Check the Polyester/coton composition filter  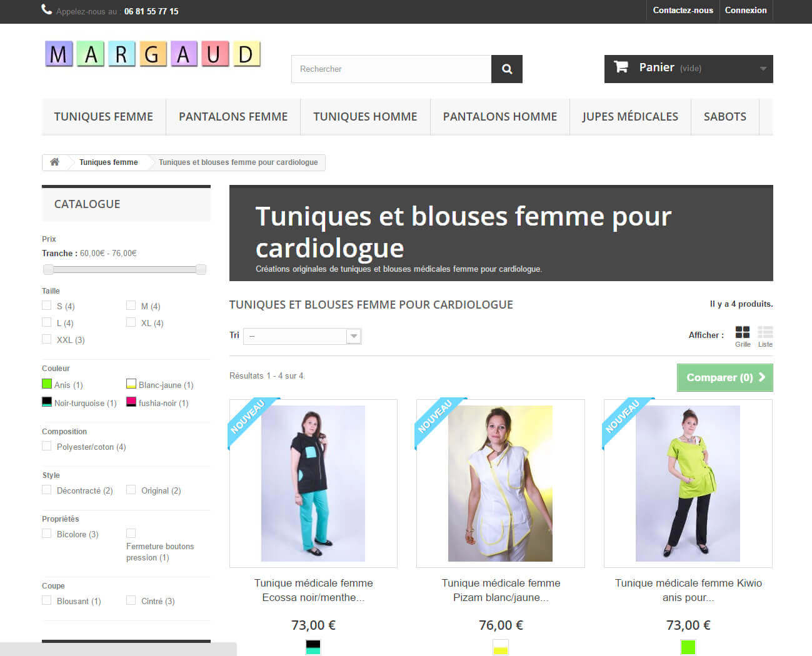47,446
